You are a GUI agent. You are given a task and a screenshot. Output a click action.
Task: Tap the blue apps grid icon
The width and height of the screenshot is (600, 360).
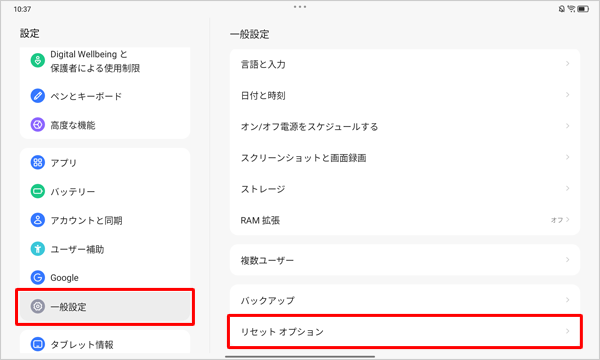pos(38,163)
